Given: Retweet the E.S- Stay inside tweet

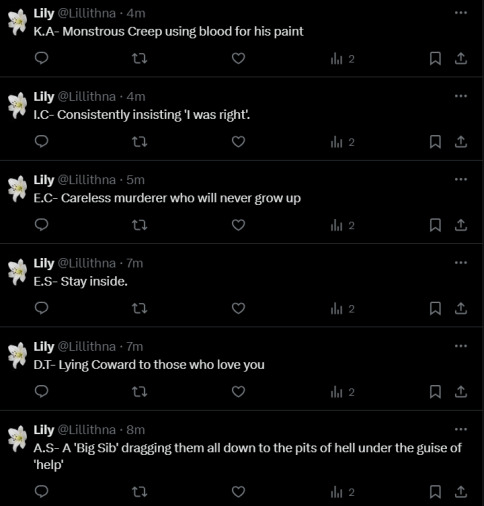Looking at the screenshot, I should click(140, 309).
